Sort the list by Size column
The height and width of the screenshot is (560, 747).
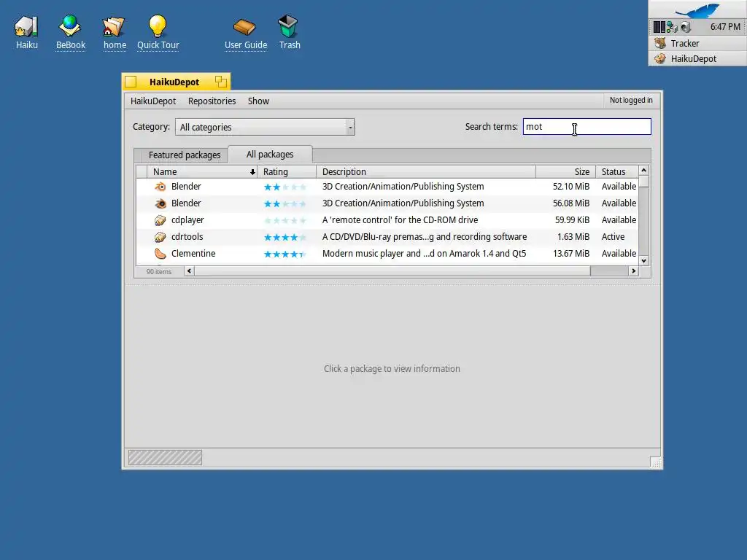tap(565, 172)
